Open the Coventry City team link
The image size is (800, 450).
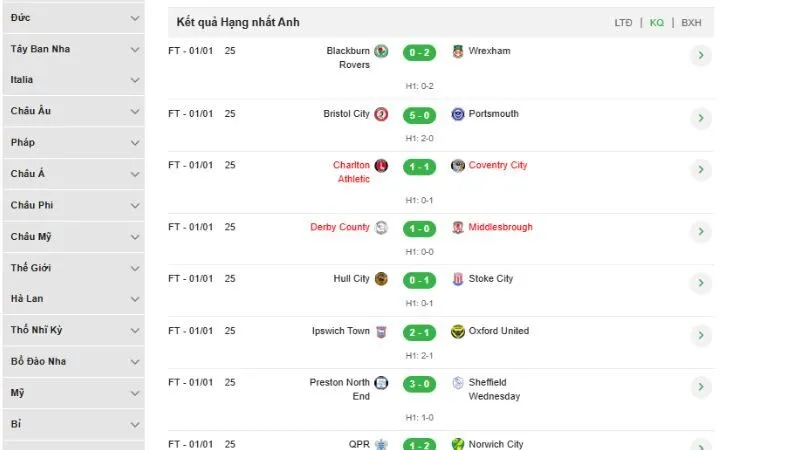497,165
